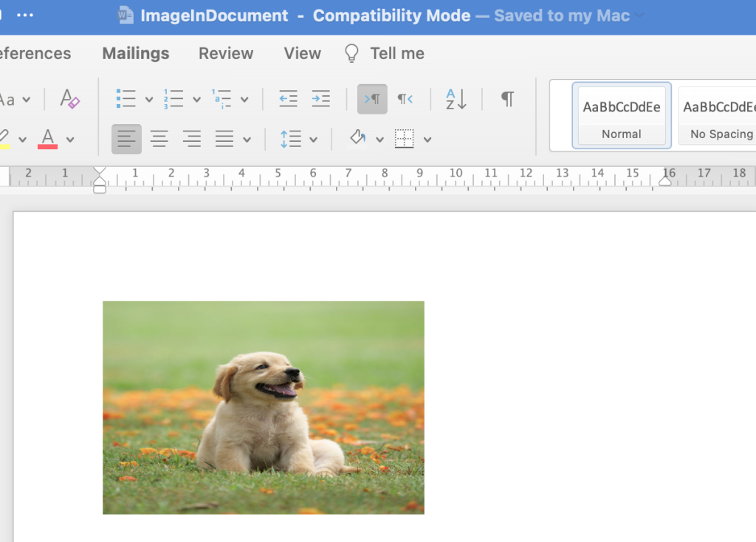The height and width of the screenshot is (542, 756).
Task: Open the multilevel list dropdown arrow
Action: [244, 100]
